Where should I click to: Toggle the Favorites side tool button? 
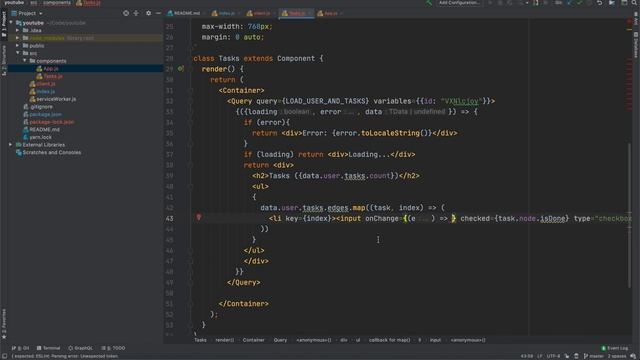4,324
